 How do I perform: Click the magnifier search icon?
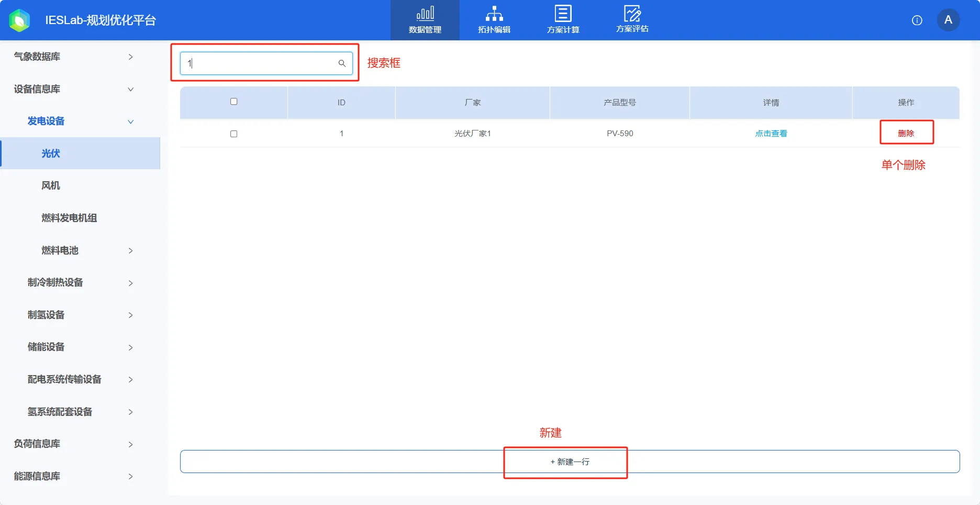point(342,63)
